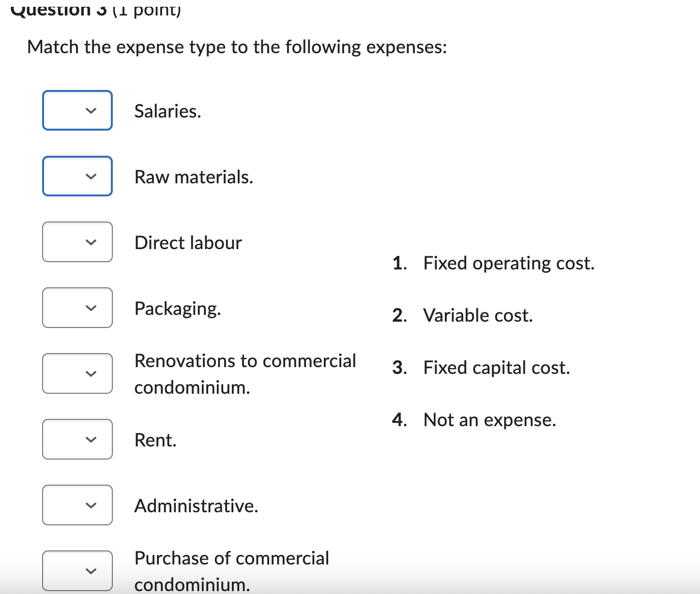
Task: Click the Raw materials label
Action: pyautogui.click(x=194, y=177)
